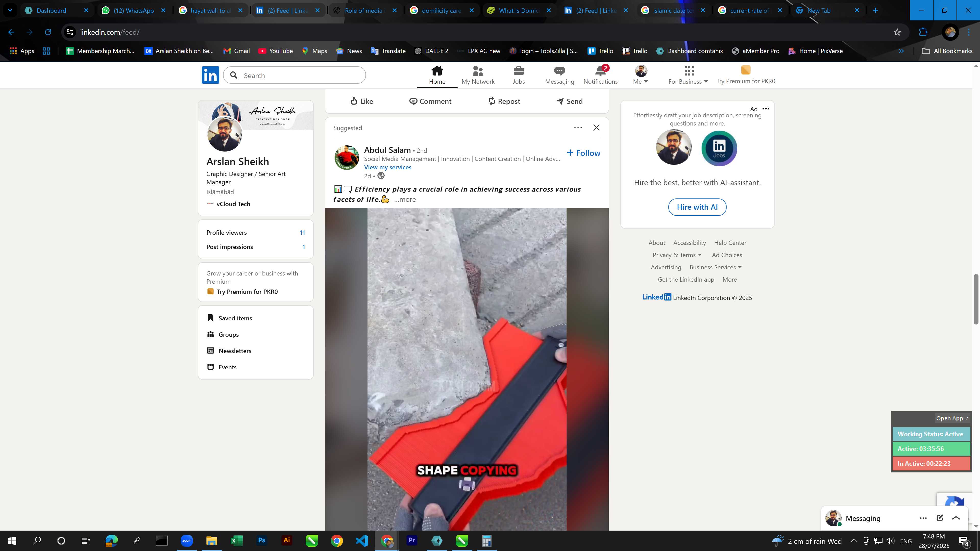Open Gmail bookmark
The height and width of the screenshot is (551, 980).
coord(236,51)
